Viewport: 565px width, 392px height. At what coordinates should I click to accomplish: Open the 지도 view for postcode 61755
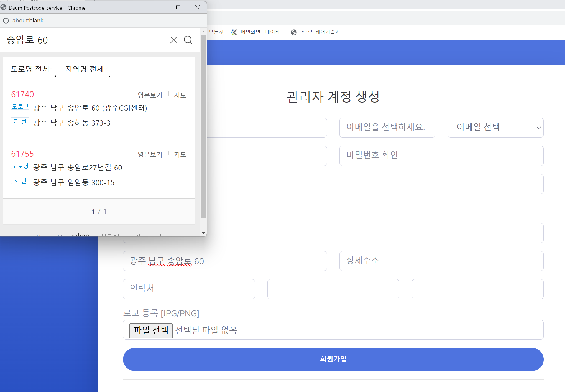click(180, 154)
